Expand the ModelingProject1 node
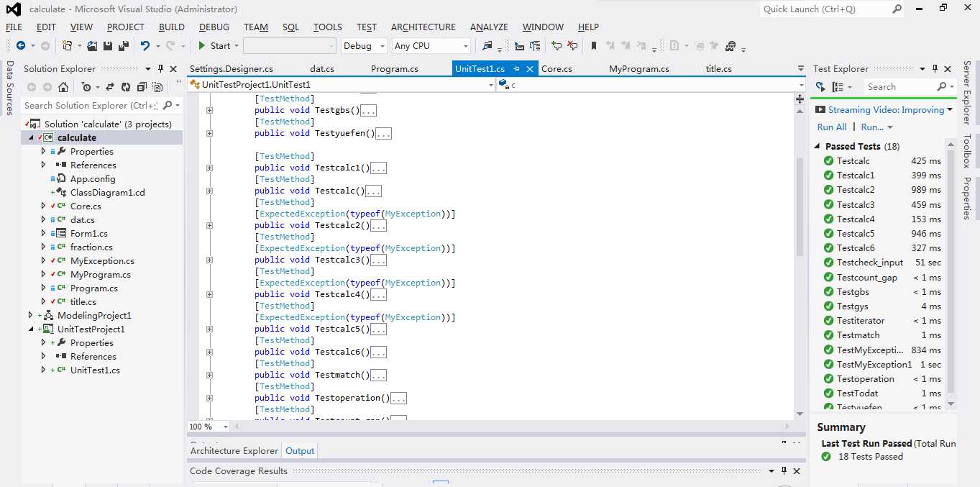The width and height of the screenshot is (980, 487). pos(30,315)
